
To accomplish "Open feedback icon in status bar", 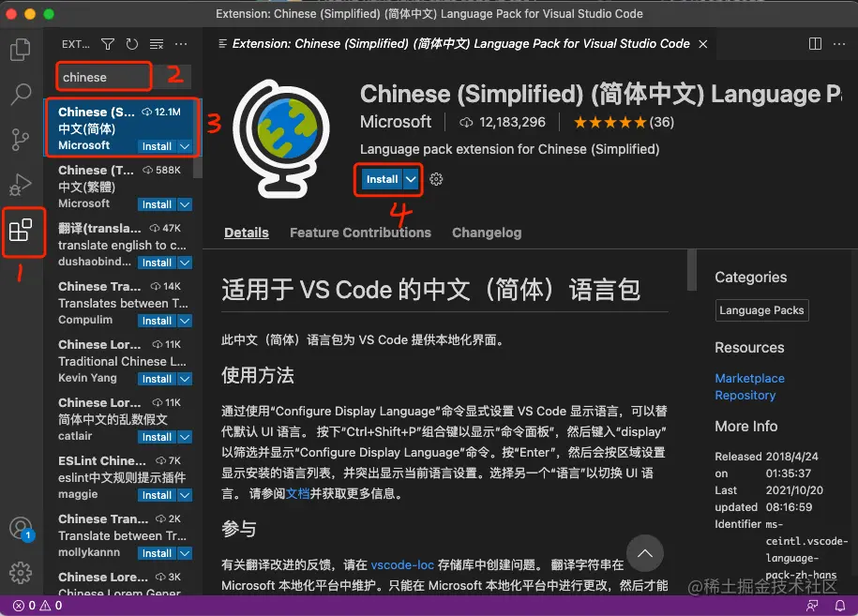I will point(812,606).
